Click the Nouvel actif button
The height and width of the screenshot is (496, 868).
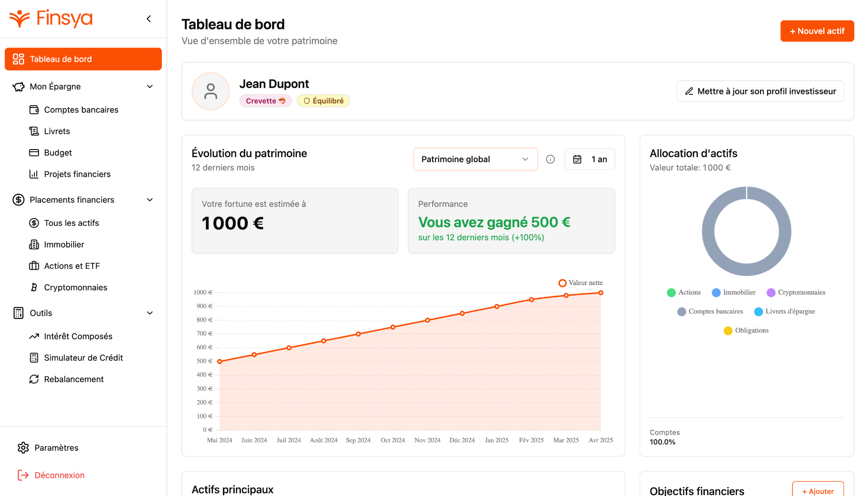[817, 31]
